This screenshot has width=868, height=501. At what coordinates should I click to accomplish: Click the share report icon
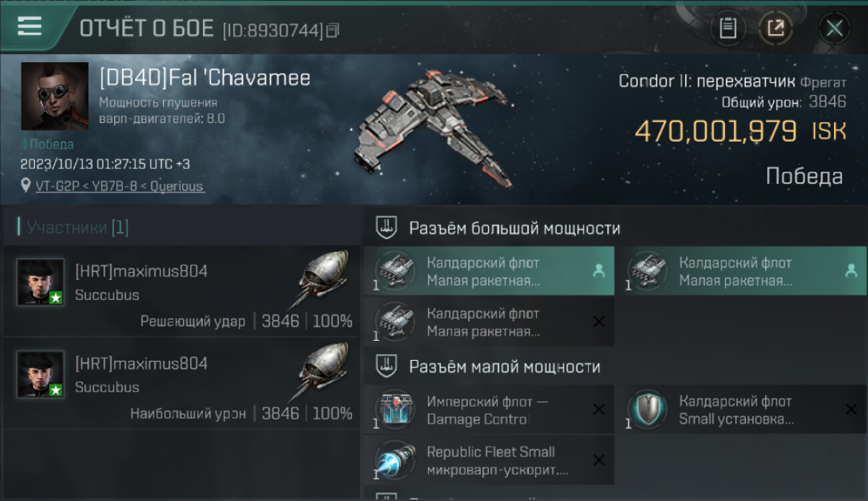point(775,29)
